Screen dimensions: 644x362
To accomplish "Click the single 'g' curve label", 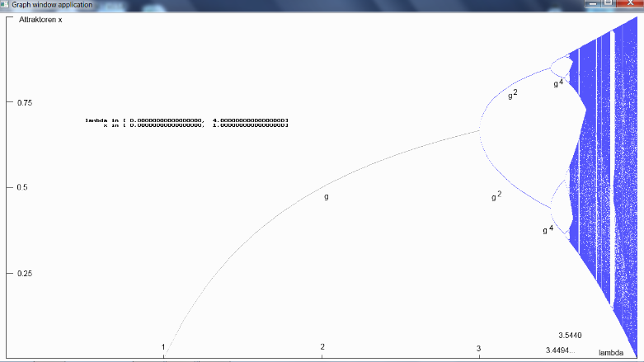I will click(327, 197).
